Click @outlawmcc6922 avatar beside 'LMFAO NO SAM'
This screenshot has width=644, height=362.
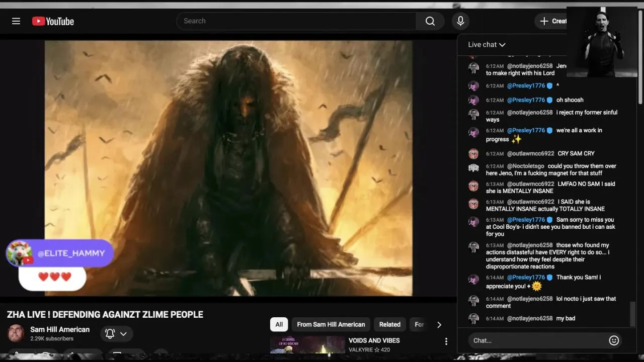coord(473,186)
